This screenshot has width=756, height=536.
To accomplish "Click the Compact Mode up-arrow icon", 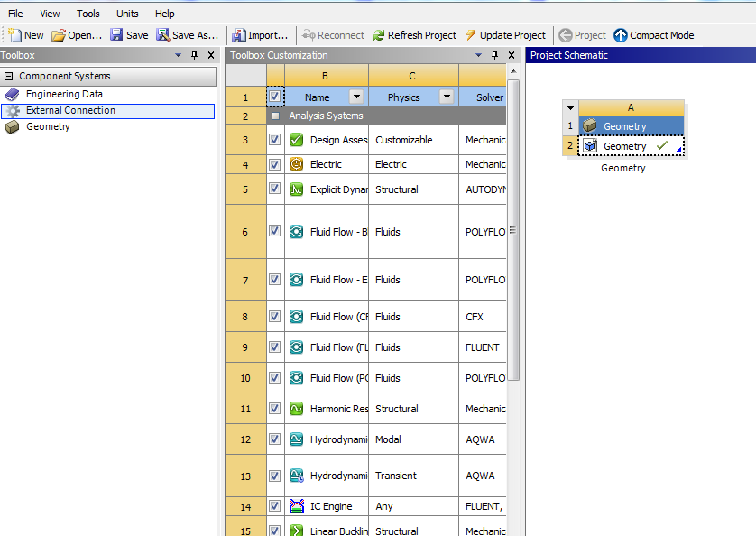I will (x=621, y=35).
